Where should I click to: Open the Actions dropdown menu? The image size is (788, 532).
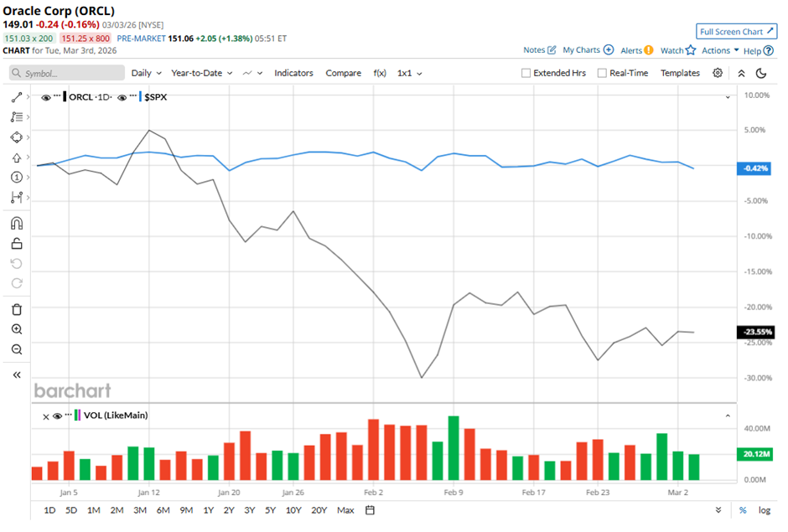720,50
